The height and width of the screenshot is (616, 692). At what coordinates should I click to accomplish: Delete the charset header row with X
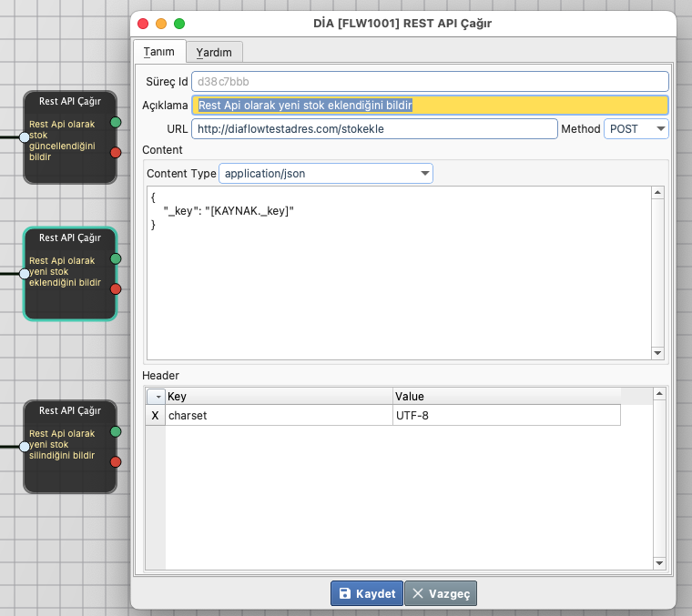pyautogui.click(x=155, y=415)
